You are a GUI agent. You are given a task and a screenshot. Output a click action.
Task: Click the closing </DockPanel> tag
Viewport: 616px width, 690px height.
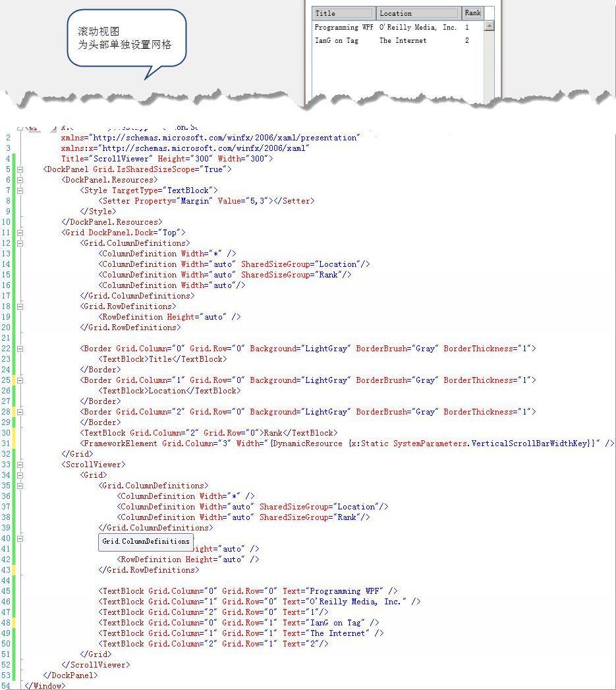click(70, 676)
